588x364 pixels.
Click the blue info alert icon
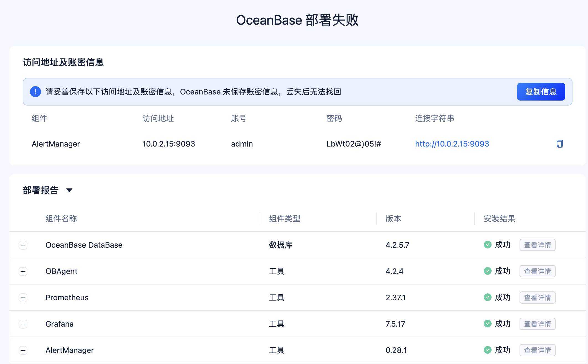[x=35, y=92]
